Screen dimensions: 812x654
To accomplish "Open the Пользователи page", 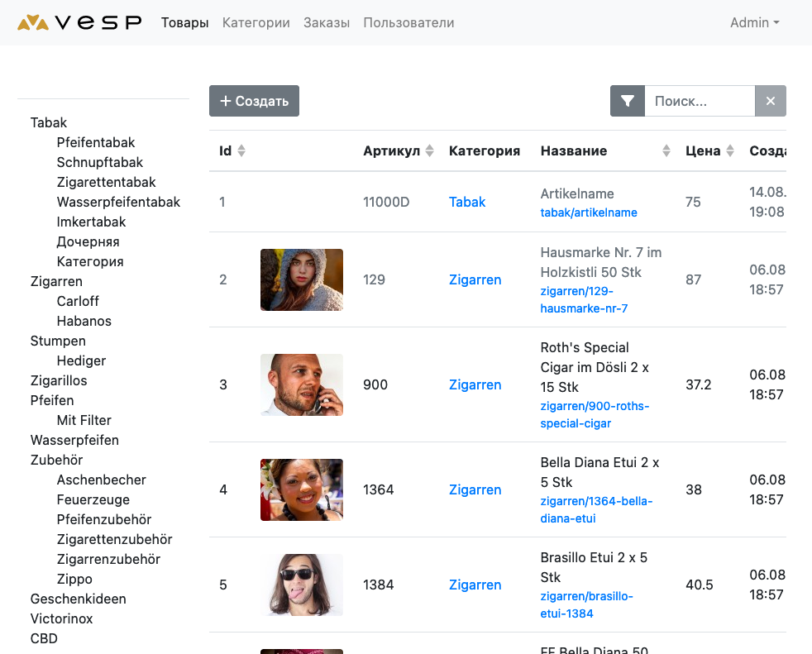I will point(408,23).
